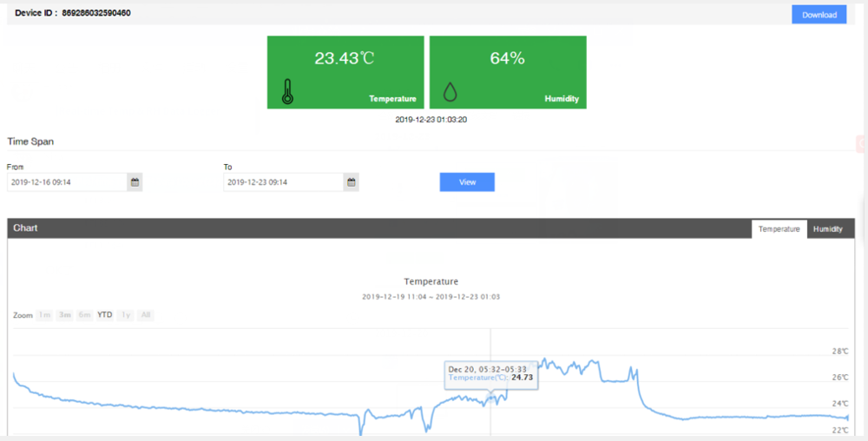Viewport: 868px width, 441px height.
Task: Set chart zoom to 6m
Action: 84,315
